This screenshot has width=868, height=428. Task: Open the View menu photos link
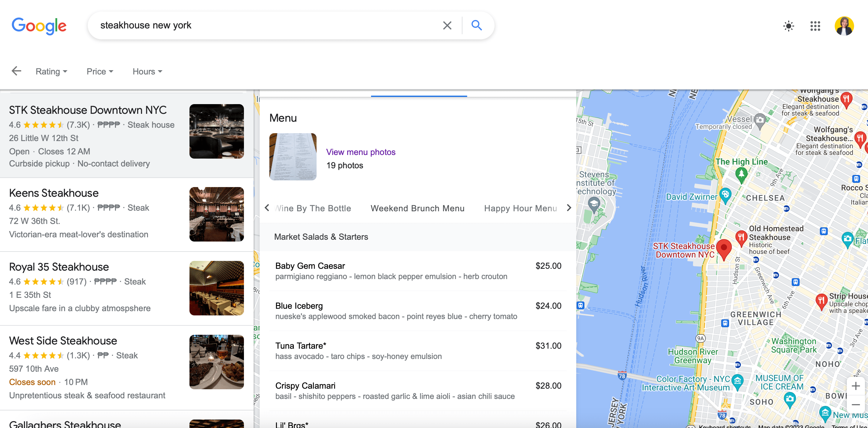[360, 152]
